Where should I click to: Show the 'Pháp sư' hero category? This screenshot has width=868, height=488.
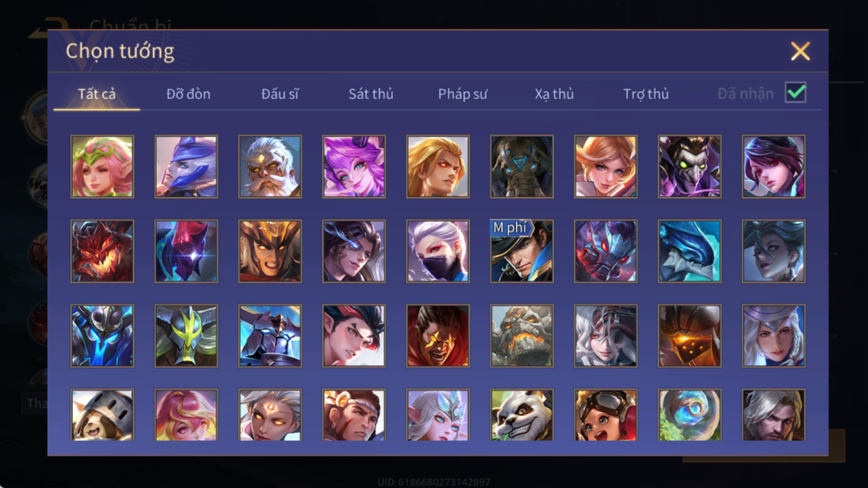[462, 94]
